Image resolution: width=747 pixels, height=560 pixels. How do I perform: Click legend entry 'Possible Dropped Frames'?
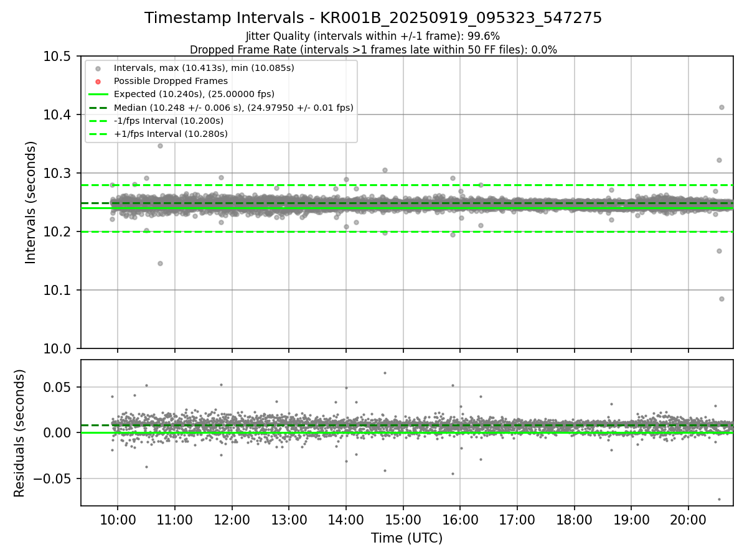171,81
